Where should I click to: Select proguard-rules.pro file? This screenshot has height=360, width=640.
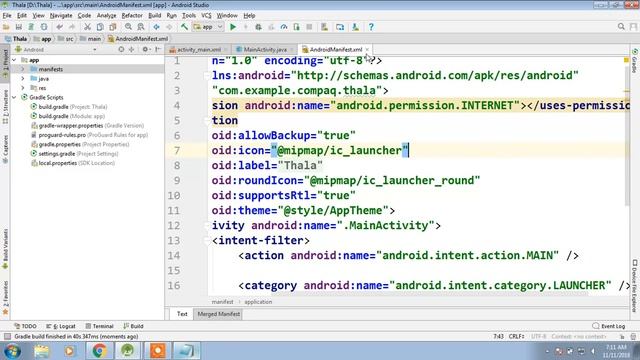pyautogui.click(x=89, y=135)
